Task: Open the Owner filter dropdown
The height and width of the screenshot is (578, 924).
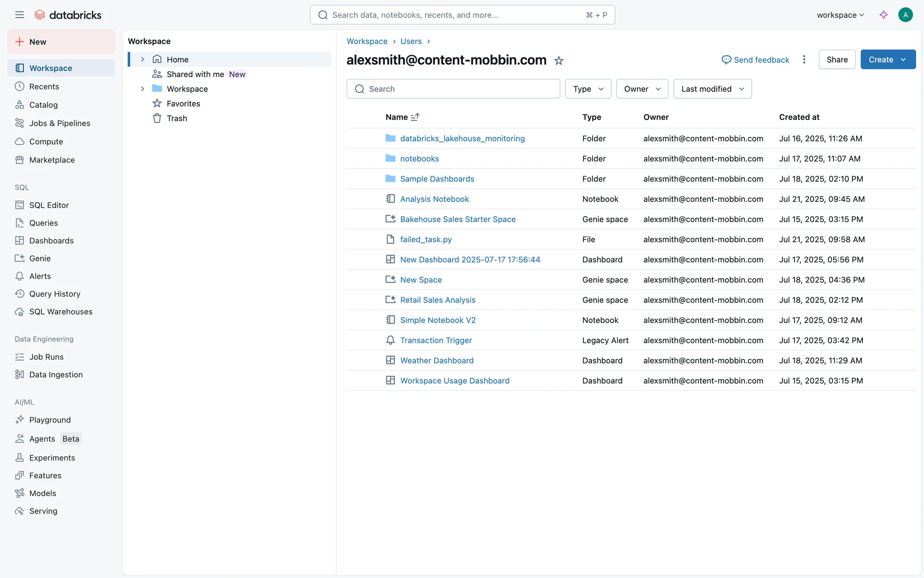Action: pos(642,89)
